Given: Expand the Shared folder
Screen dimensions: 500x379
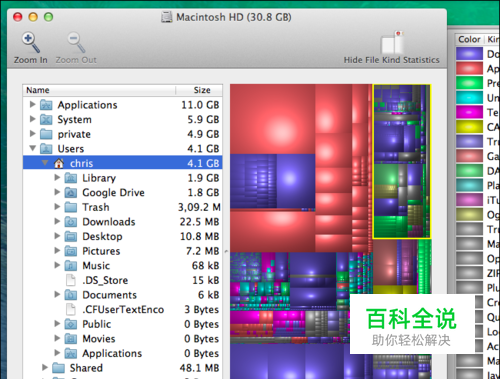Looking at the screenshot, I should click(45, 367).
